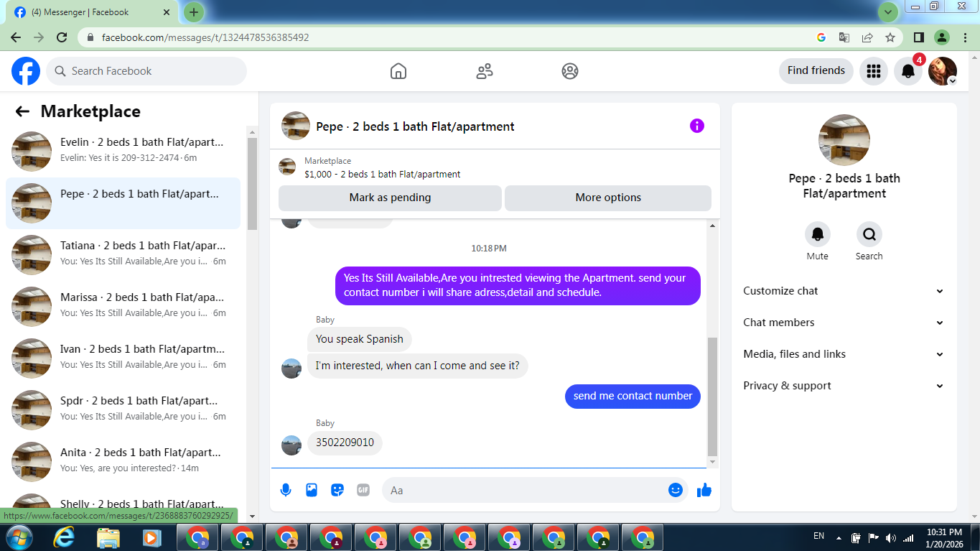Click the Google Translate icon in address bar

pos(844,37)
